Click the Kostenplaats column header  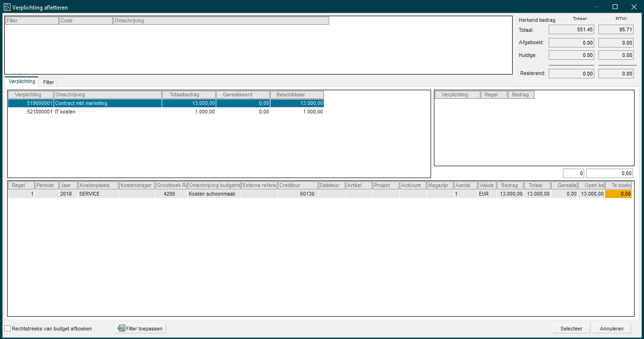(x=98, y=186)
